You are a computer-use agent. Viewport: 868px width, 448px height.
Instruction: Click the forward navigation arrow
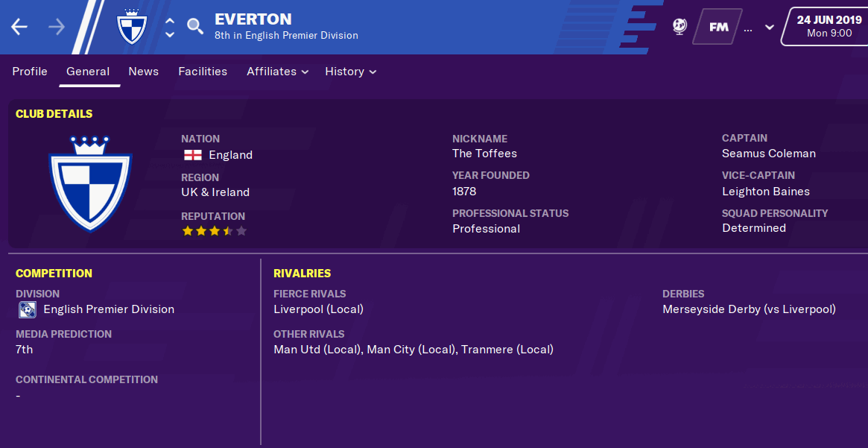pyautogui.click(x=56, y=27)
